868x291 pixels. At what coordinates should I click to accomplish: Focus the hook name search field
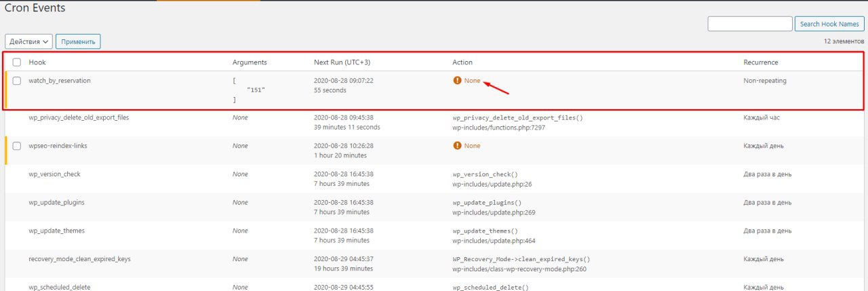coord(750,24)
